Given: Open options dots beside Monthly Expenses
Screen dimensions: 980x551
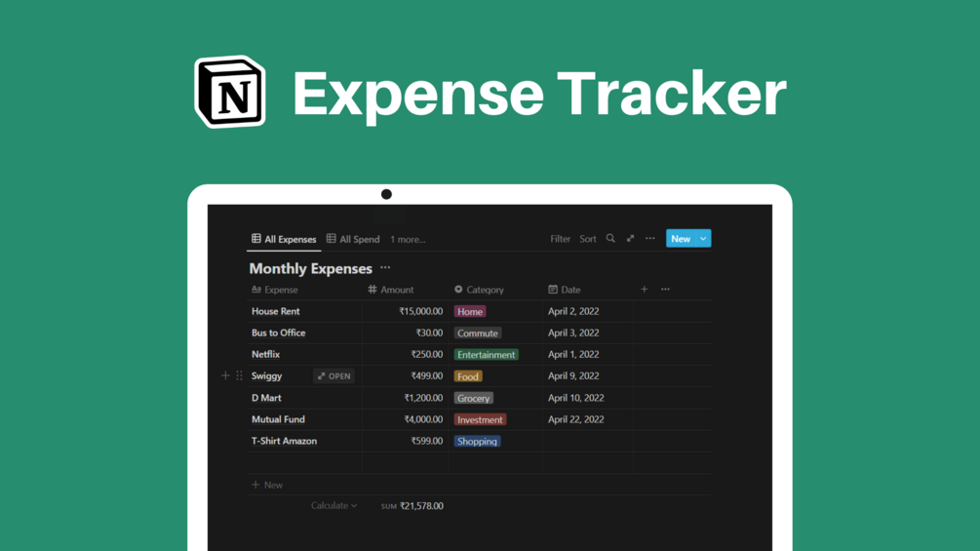Looking at the screenshot, I should point(385,267).
